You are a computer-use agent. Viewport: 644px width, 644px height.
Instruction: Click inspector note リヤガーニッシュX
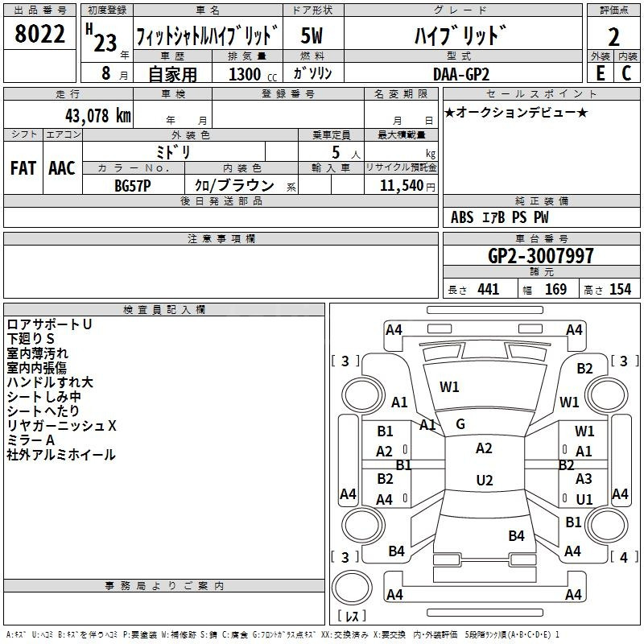[x=62, y=426]
